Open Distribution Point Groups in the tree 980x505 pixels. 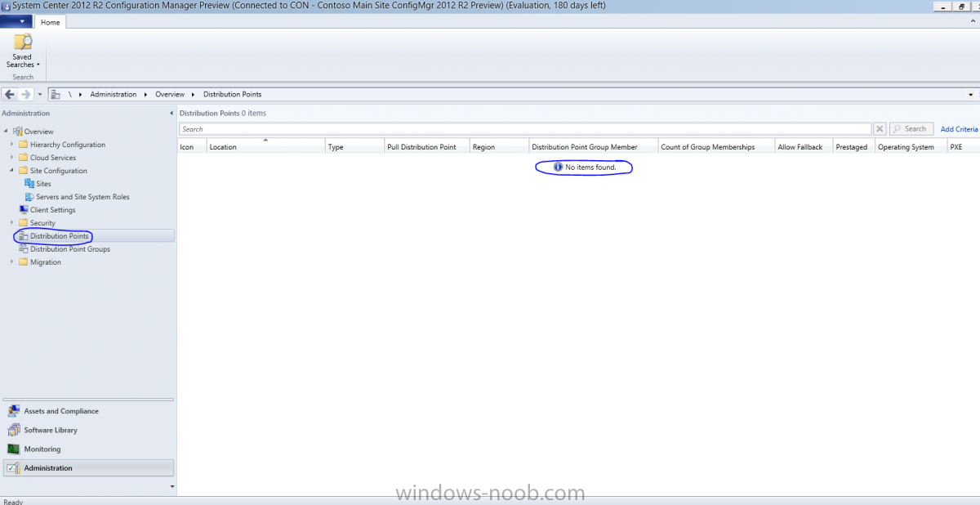pyautogui.click(x=70, y=249)
